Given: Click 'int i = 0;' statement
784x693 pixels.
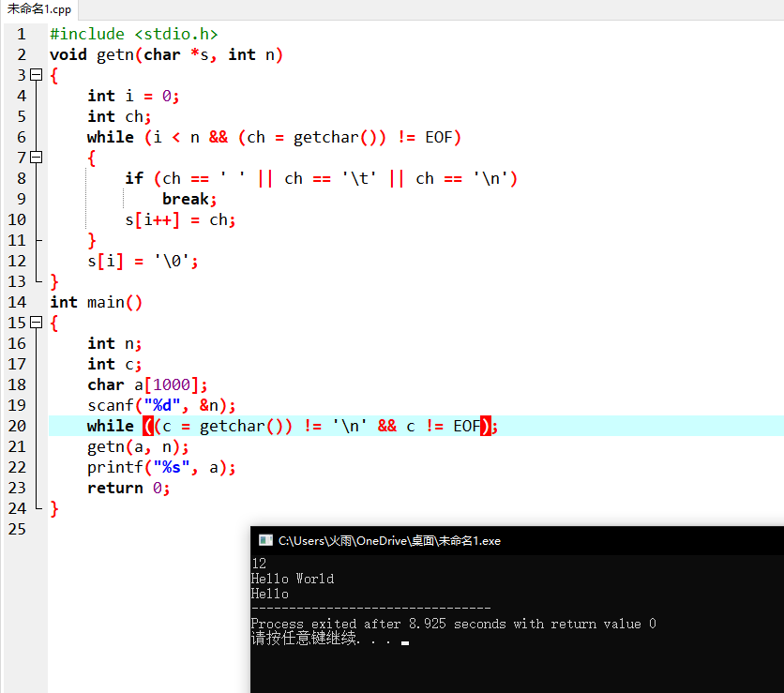Looking at the screenshot, I should [133, 96].
